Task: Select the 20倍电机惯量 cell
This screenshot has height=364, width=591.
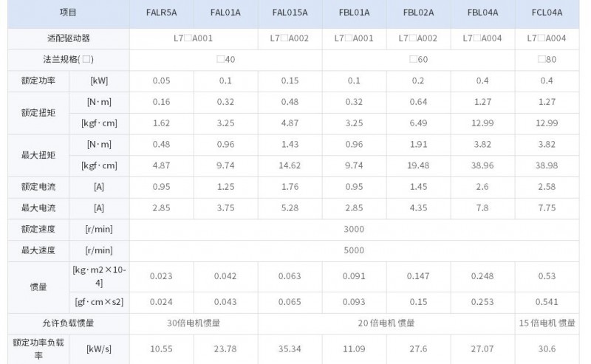Action: [386, 323]
